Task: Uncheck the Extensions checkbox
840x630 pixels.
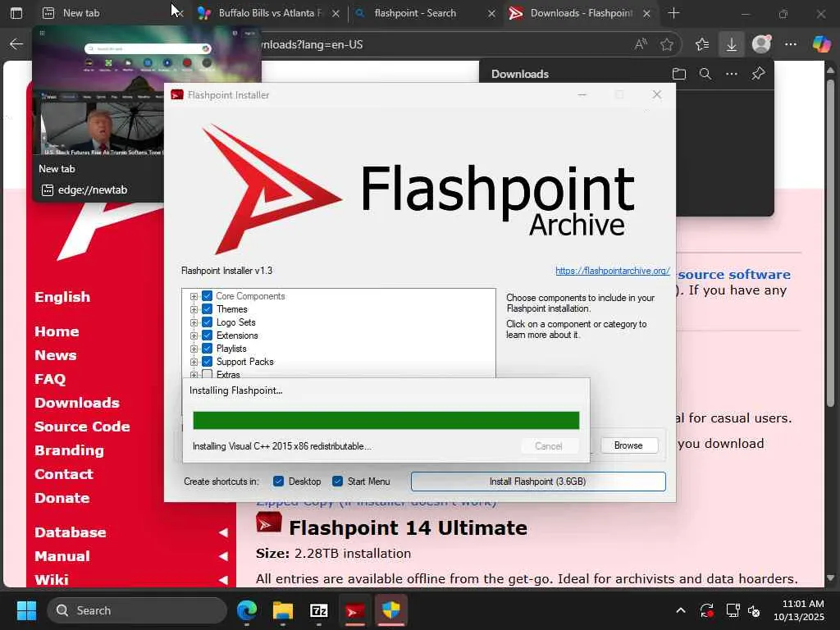Action: (208, 336)
